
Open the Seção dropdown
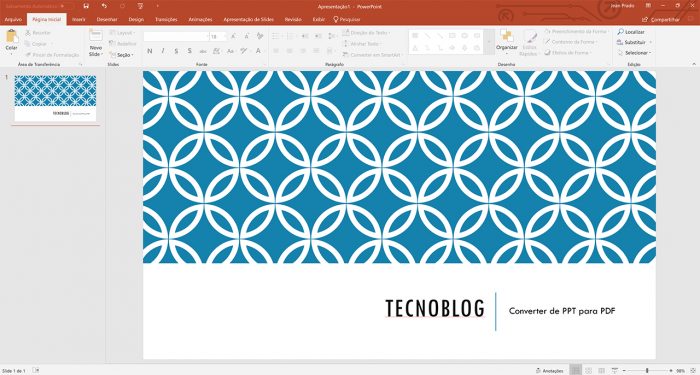click(122, 55)
